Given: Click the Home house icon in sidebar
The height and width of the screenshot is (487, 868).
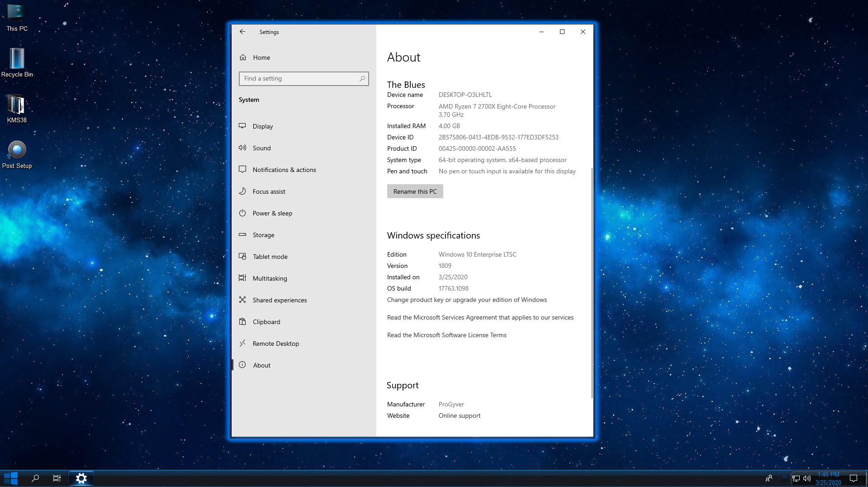Looking at the screenshot, I should [243, 57].
